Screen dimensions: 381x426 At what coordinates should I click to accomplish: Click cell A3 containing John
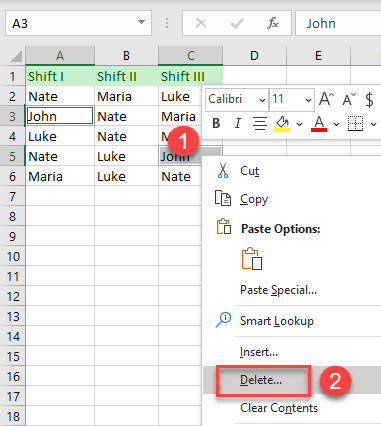(x=60, y=116)
